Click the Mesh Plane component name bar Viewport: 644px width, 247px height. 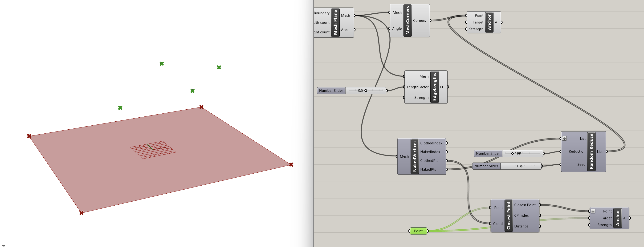click(335, 23)
